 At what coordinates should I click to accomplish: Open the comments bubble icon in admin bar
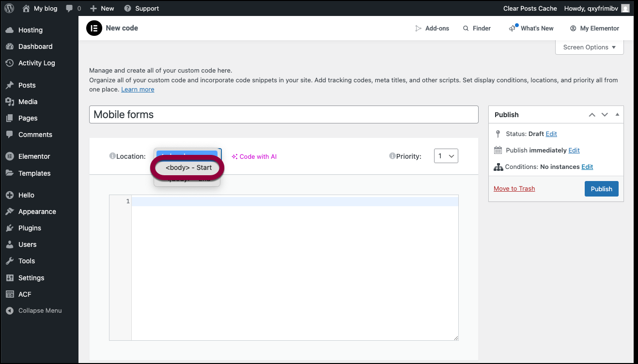70,8
